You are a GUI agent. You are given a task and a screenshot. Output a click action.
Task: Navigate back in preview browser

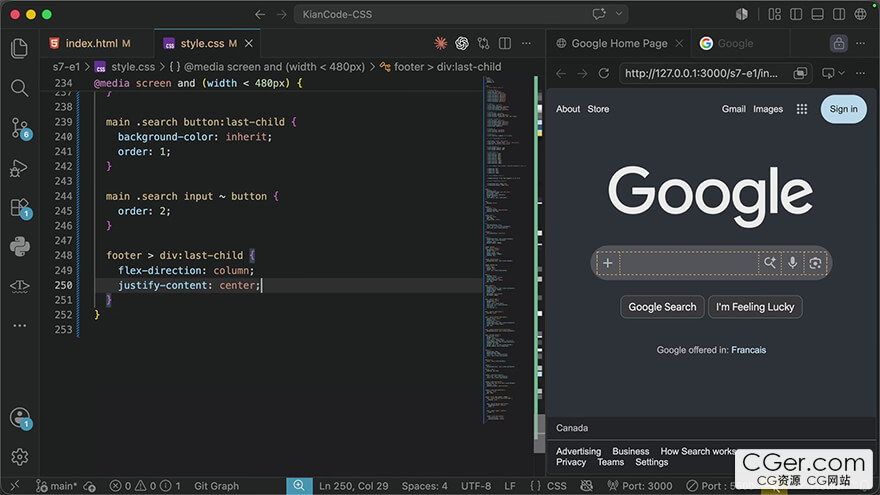[561, 74]
